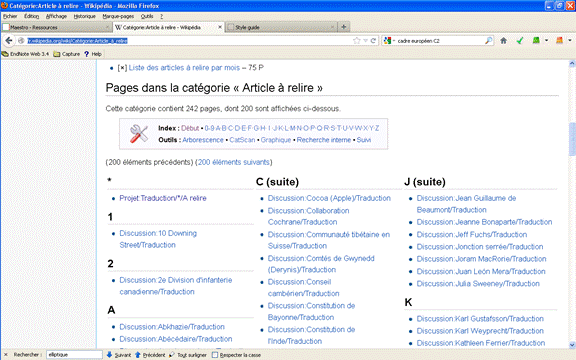Expand dropdown beside green square add-on

(x=546, y=40)
